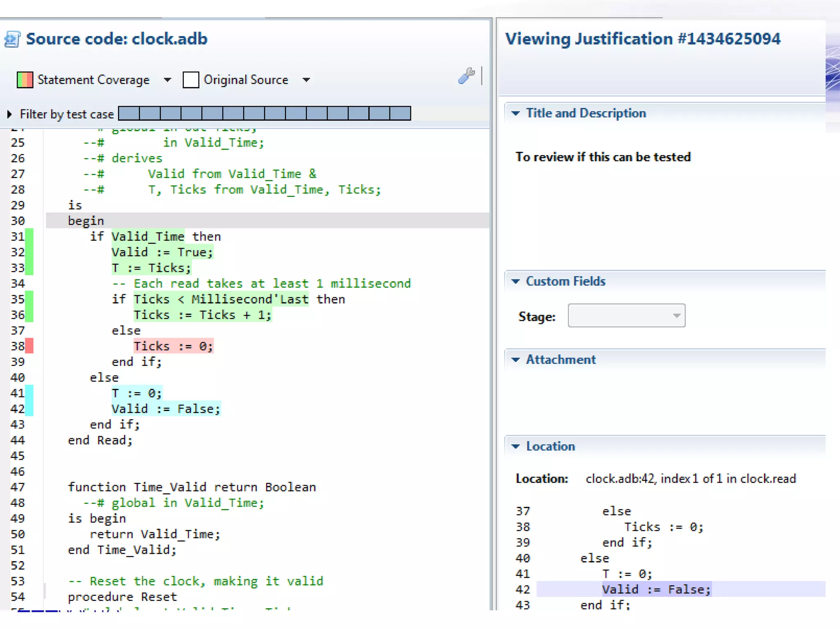This screenshot has height=630, width=840.
Task: Click the wrench settings icon
Action: coord(466,76)
